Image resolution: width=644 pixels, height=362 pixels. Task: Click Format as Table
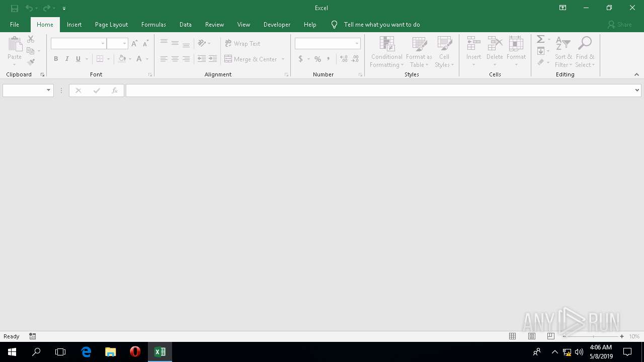point(419,52)
